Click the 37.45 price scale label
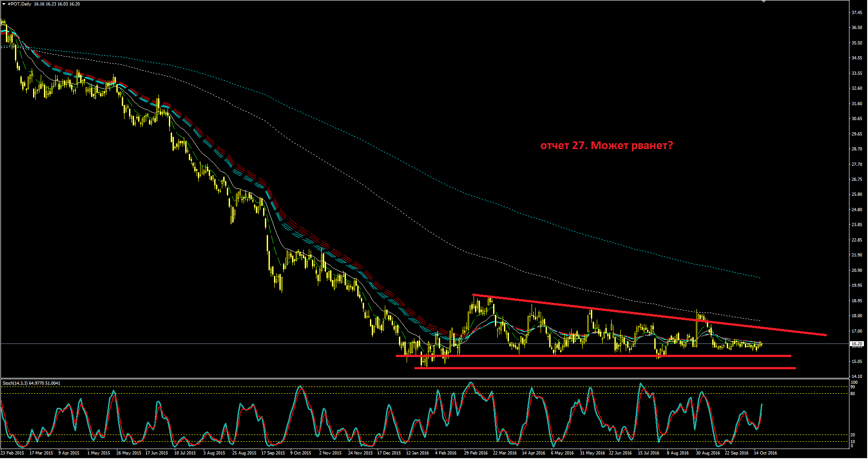 coord(856,13)
